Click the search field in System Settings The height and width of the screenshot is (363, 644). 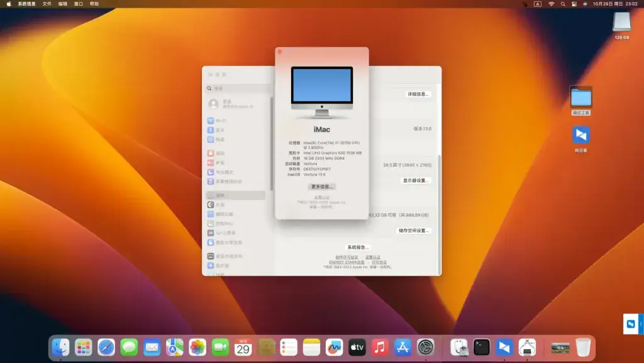[x=238, y=88]
